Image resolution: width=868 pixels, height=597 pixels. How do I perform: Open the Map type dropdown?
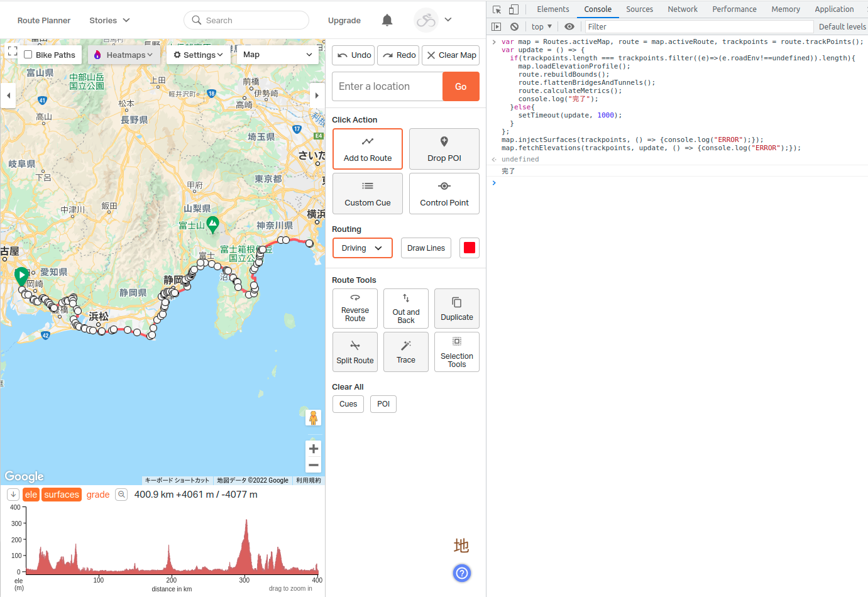click(x=278, y=55)
